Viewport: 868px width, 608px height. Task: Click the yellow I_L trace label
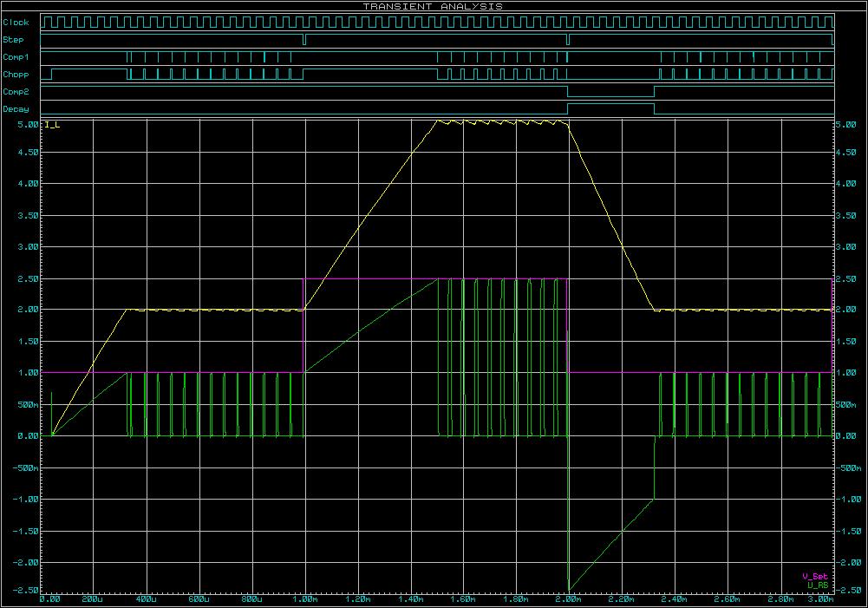pyautogui.click(x=52, y=126)
